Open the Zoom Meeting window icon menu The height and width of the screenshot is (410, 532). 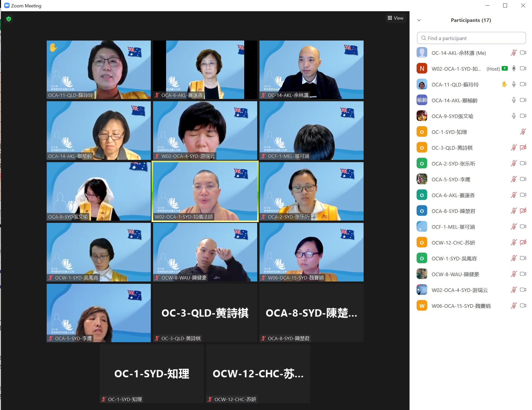(7, 5)
